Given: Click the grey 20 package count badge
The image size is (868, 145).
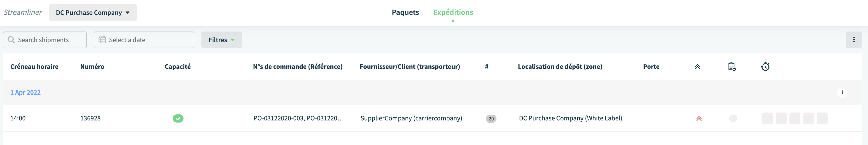Looking at the screenshot, I should tap(491, 119).
